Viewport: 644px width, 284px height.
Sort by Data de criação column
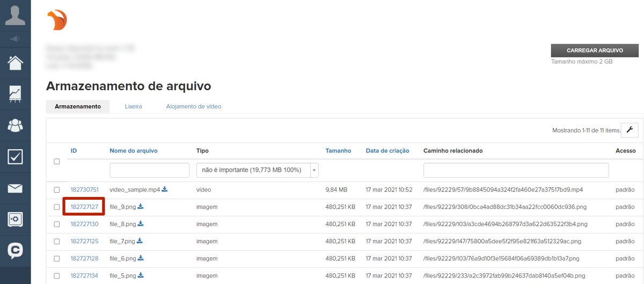point(387,151)
